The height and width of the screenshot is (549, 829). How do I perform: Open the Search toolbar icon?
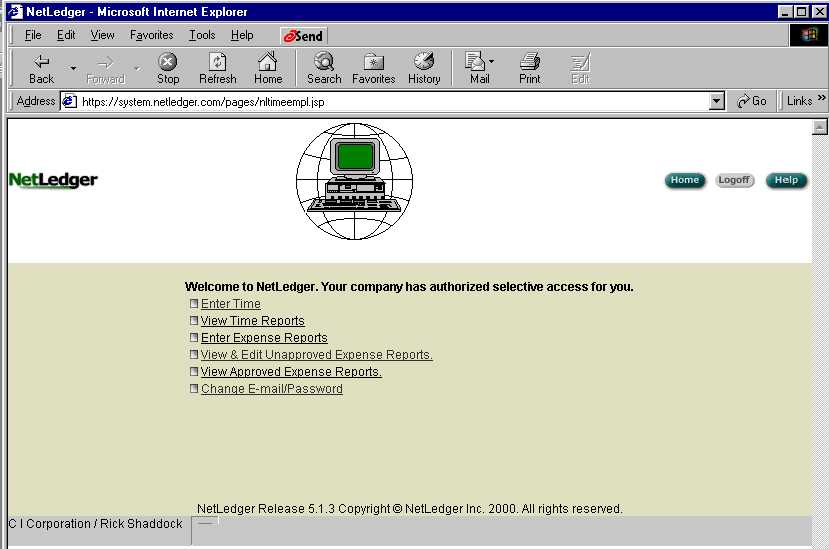click(x=324, y=62)
